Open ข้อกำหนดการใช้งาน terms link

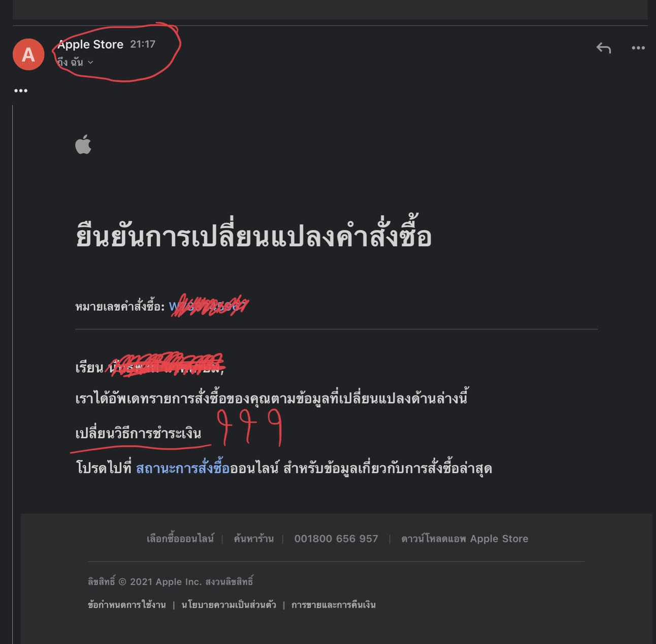click(126, 604)
